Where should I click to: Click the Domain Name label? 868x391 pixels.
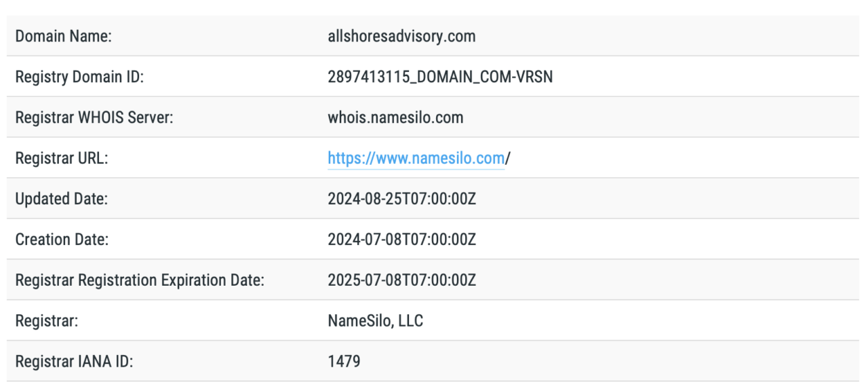[x=64, y=36]
